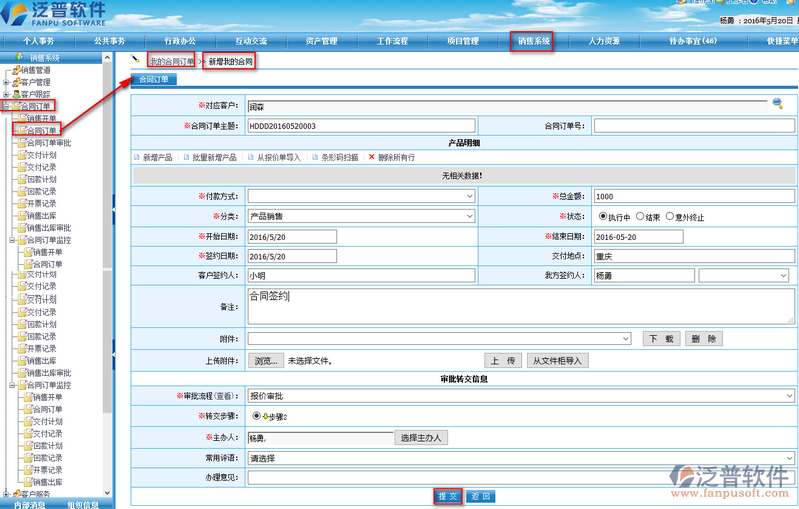
Task: Open 客户管理 folder icon in tree
Action: pos(16,82)
